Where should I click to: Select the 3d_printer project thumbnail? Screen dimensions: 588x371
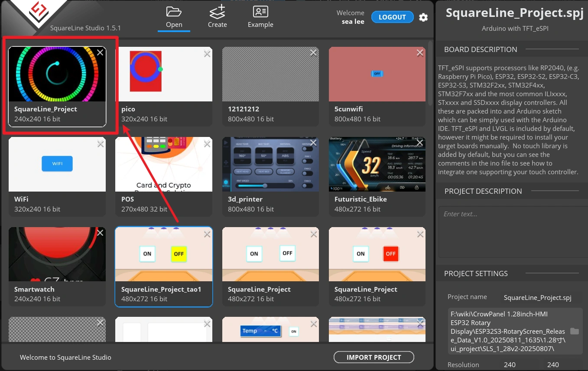coord(270,164)
